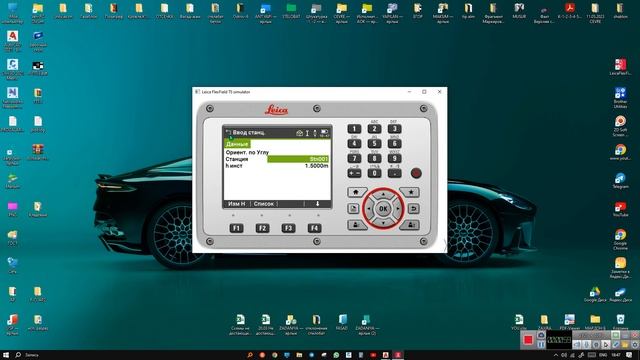
Task: Click the back/escape arrow key on simulator
Action: (413, 209)
